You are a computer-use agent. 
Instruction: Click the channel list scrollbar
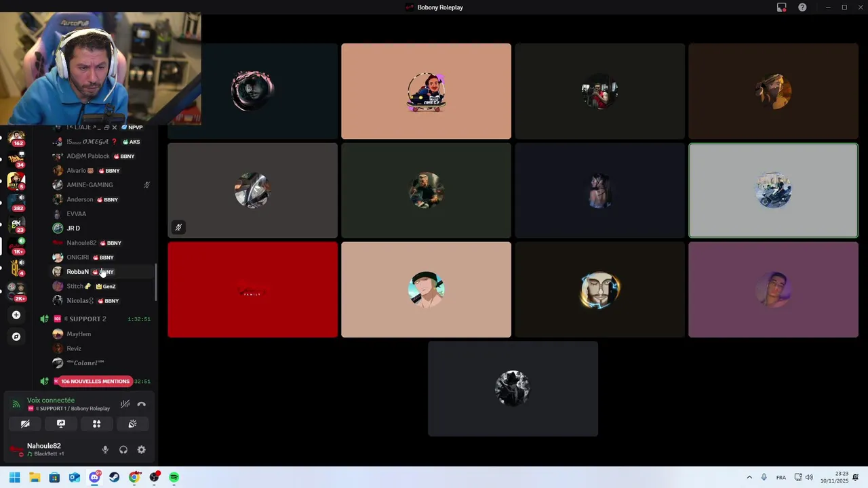(x=156, y=283)
